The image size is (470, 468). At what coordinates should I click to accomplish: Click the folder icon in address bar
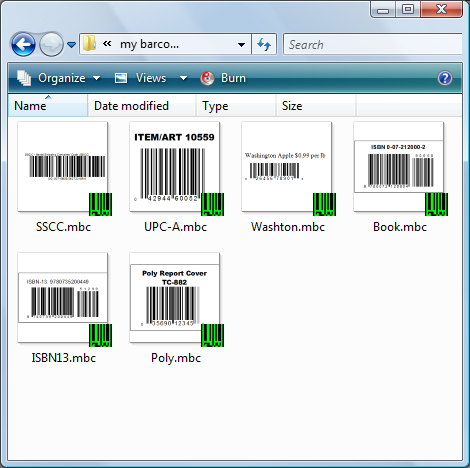click(x=89, y=44)
